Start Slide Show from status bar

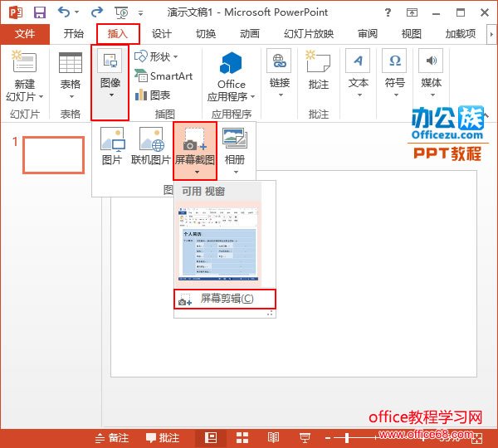[x=305, y=438]
